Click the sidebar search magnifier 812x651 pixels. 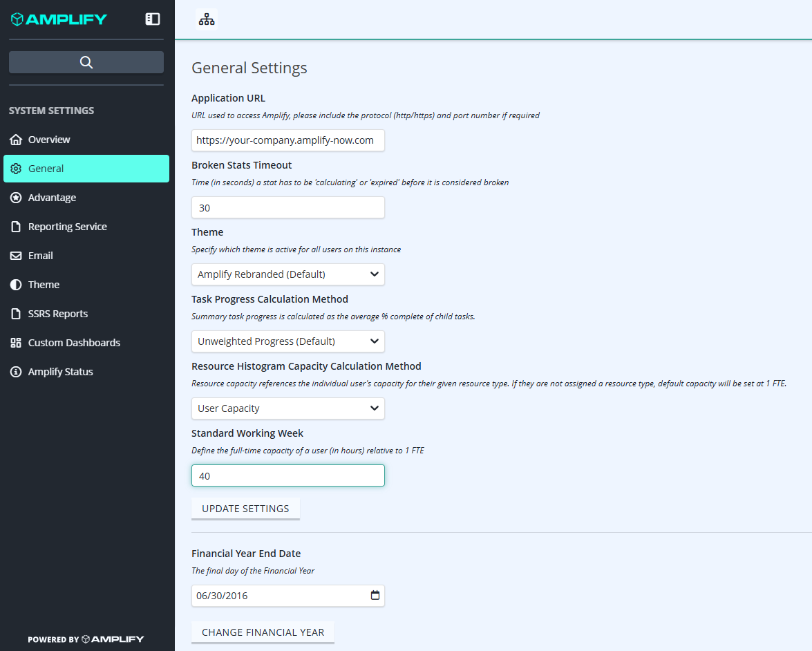pyautogui.click(x=86, y=62)
